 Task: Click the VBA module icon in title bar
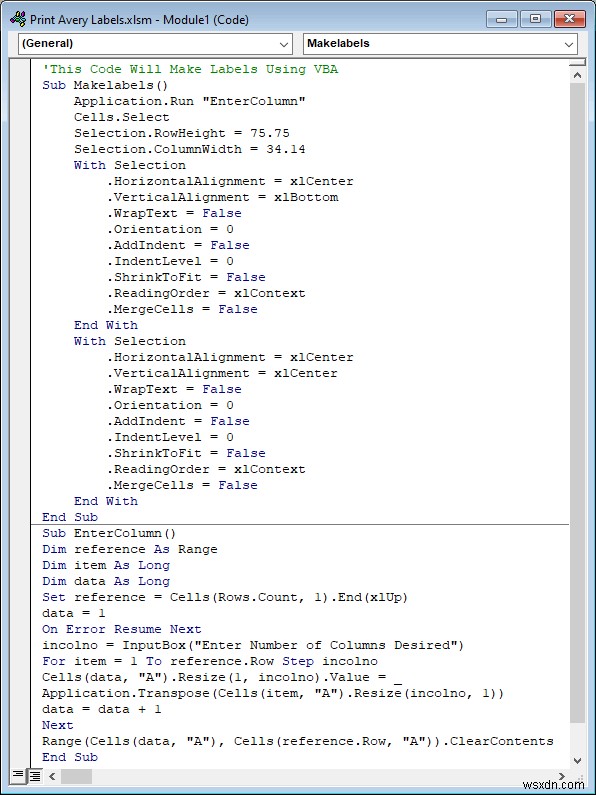[x=18, y=19]
